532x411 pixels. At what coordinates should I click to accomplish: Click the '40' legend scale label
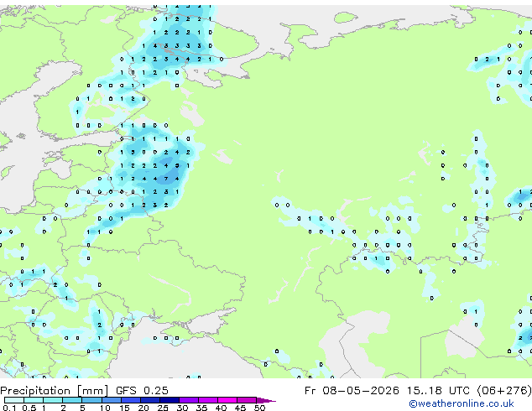point(221,408)
